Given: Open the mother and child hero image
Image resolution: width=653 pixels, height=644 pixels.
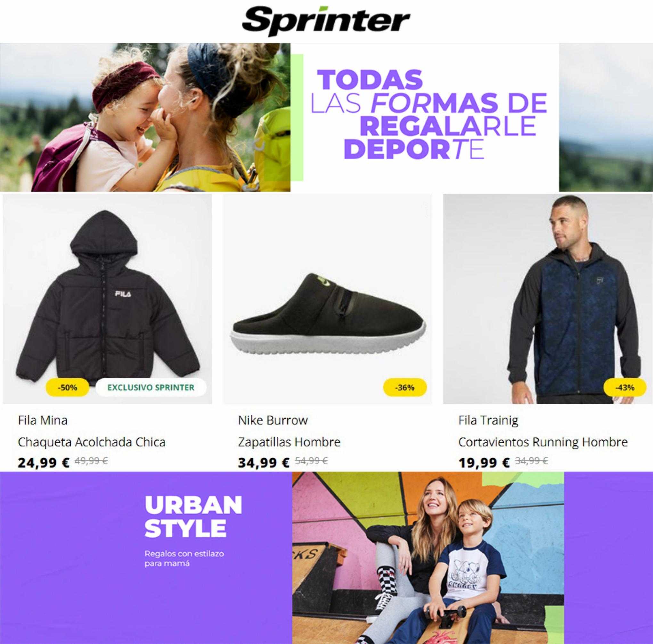Looking at the screenshot, I should pyautogui.click(x=145, y=117).
